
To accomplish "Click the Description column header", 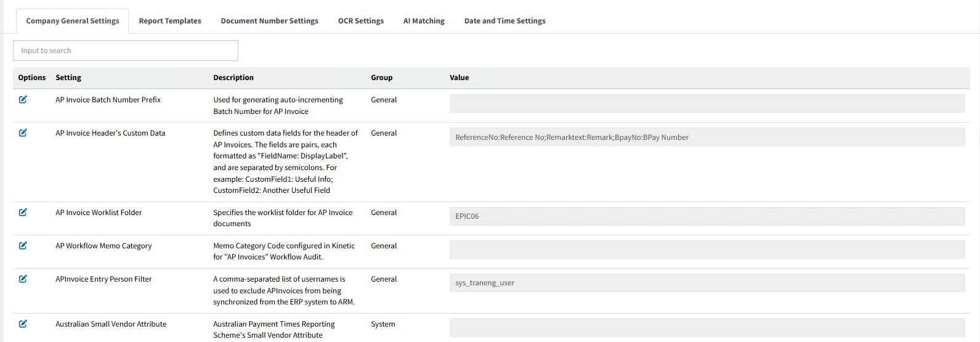I will click(233, 78).
